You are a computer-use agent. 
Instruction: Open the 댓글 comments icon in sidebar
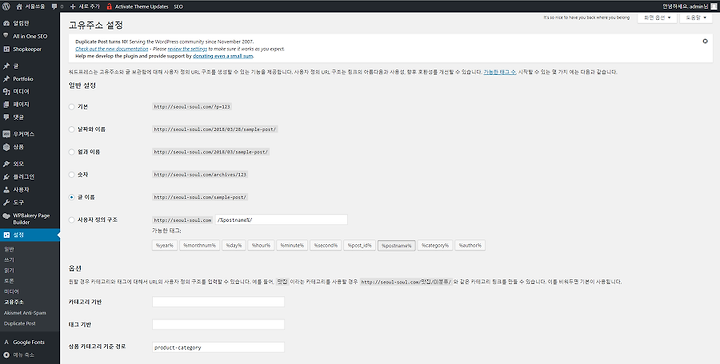click(6, 118)
